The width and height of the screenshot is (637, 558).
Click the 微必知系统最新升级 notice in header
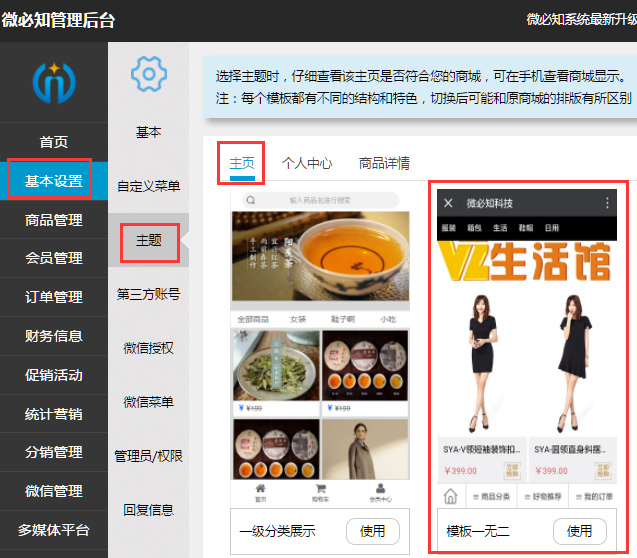click(581, 19)
